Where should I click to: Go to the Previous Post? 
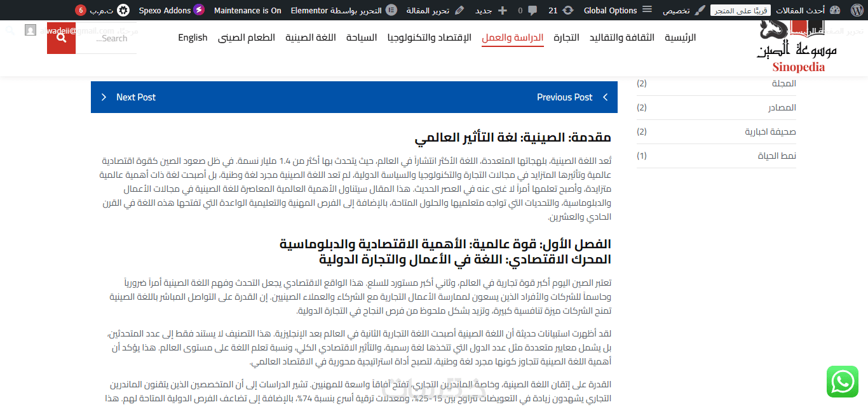tap(572, 97)
